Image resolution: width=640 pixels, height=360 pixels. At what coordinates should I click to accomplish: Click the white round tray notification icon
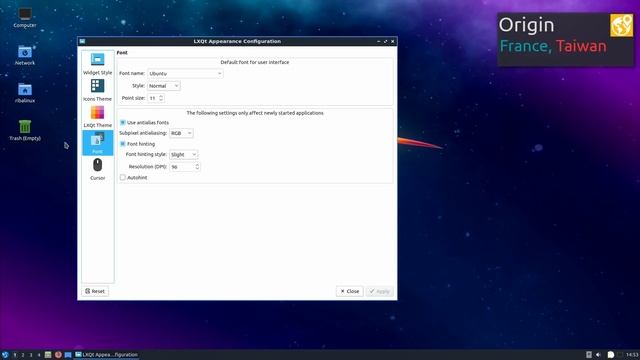611,355
